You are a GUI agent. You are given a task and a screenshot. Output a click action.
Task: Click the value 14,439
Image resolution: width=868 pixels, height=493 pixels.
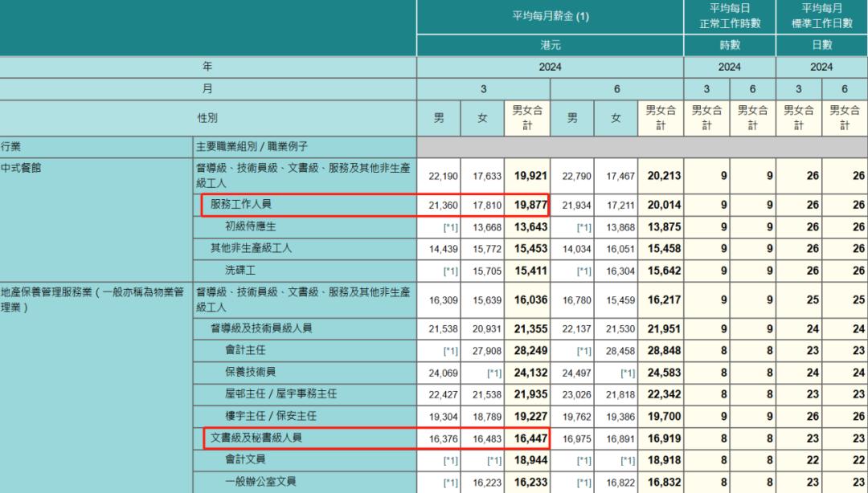click(x=444, y=249)
